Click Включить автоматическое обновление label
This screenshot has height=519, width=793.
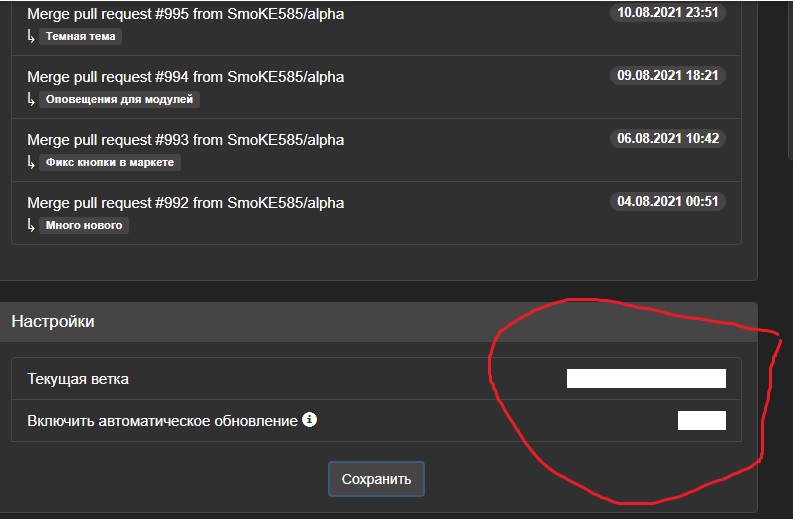pos(162,421)
